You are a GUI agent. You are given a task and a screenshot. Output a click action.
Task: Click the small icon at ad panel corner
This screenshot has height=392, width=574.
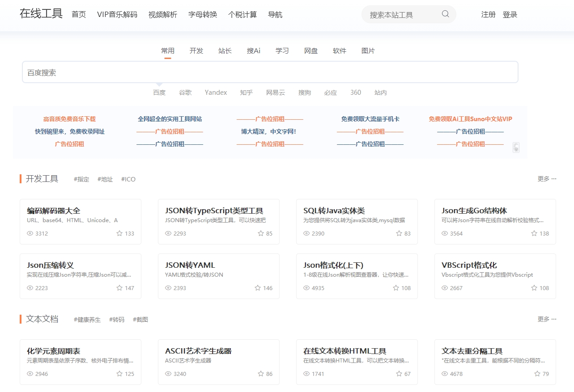click(516, 148)
